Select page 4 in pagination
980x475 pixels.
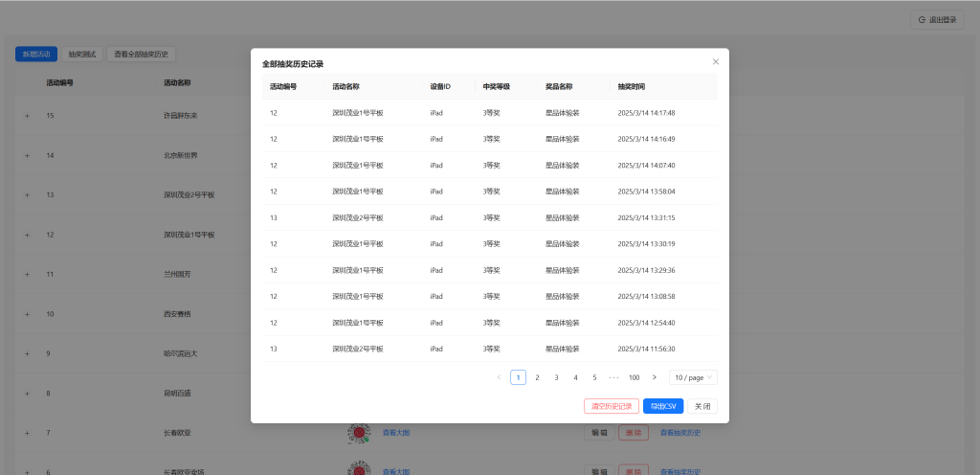[x=575, y=377]
